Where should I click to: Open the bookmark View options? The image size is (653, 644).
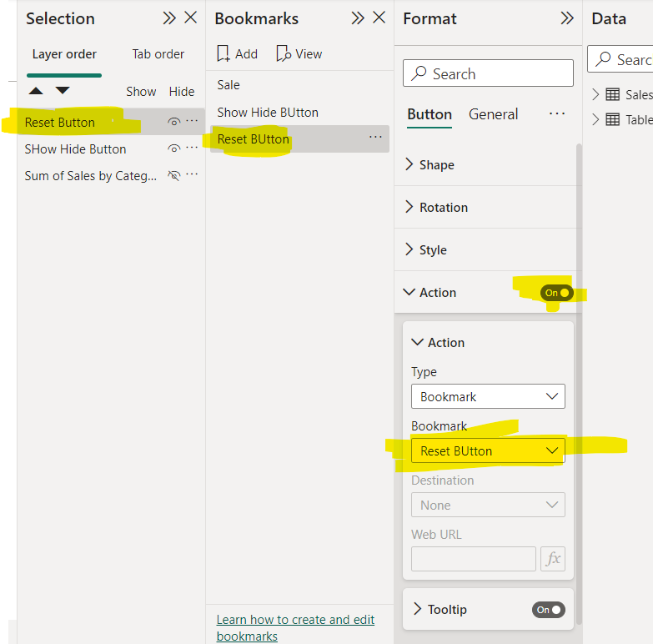(x=299, y=53)
